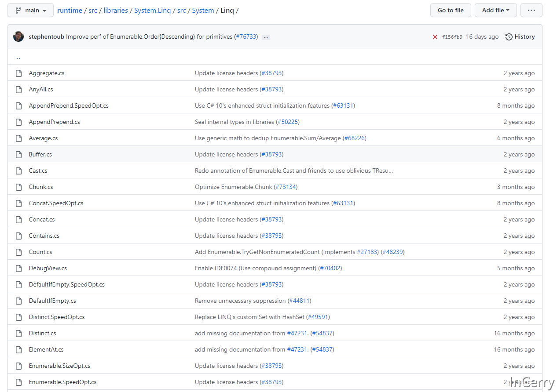Open issue #27183 link in Count.cs row
The width and height of the screenshot is (557, 392).
tap(367, 252)
